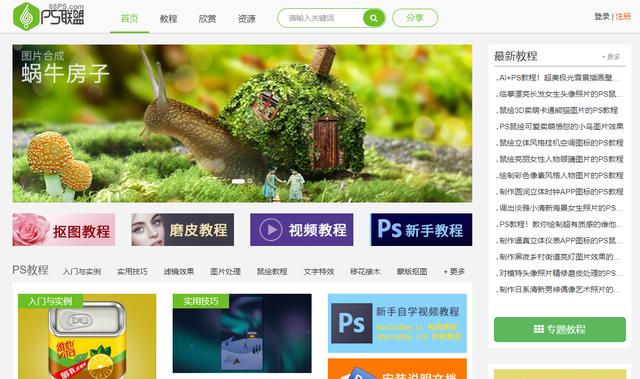640x379 pixels.
Task: Click the PS教程 section heading
Action: click(x=31, y=270)
